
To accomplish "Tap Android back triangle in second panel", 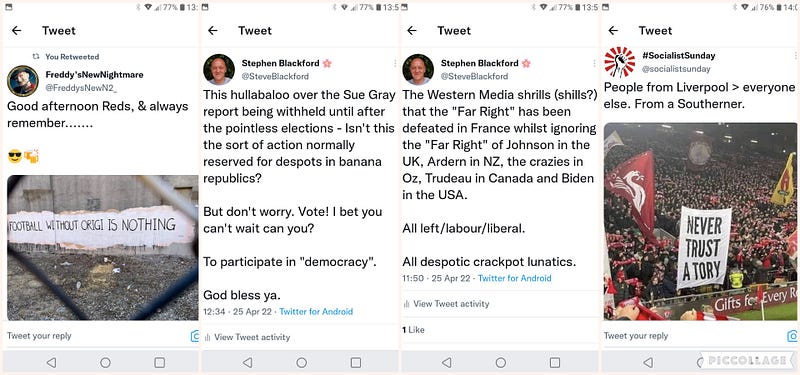I will pyautogui.click(x=247, y=362).
